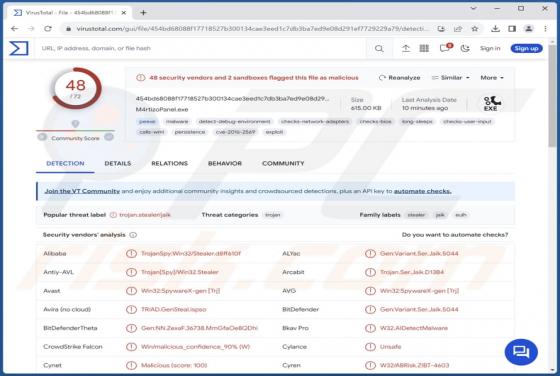Expand the tab search chevron
The height and width of the screenshot is (376, 560).
[473, 8]
